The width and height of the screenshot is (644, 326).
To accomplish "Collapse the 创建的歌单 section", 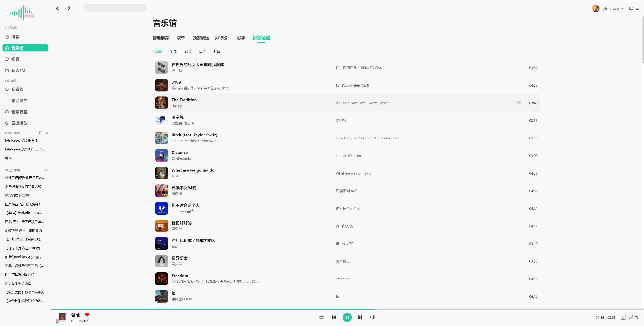I will pos(46,133).
